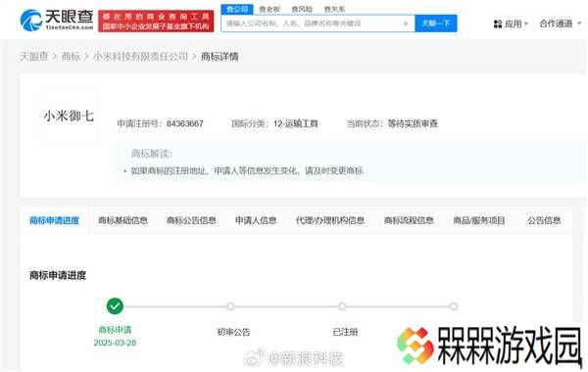Click the 初审公告 progress step circle
The height and width of the screenshot is (372, 588).
click(230, 306)
